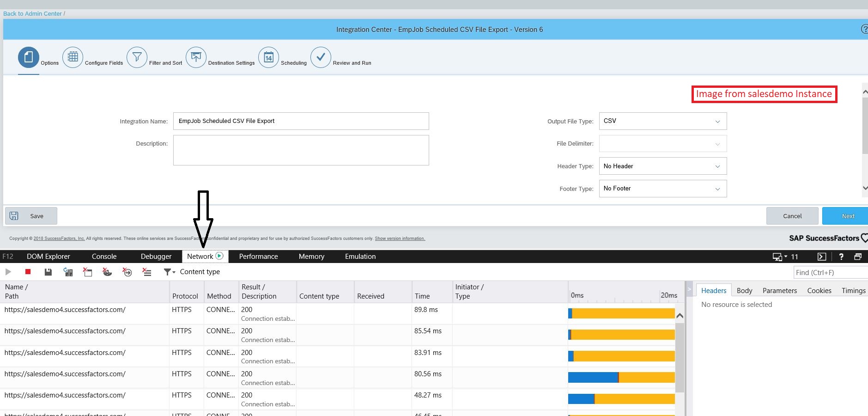868x416 pixels.
Task: Click the 11 document mode value
Action: tap(794, 257)
